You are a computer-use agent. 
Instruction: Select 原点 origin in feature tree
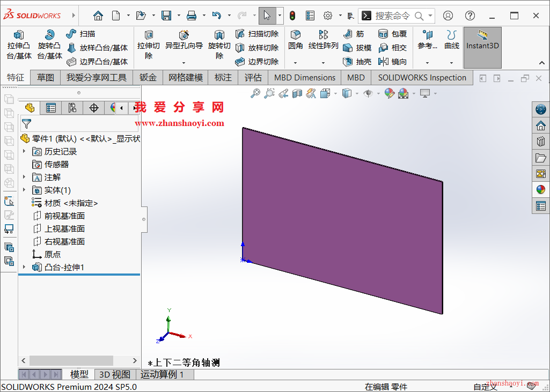46,254
